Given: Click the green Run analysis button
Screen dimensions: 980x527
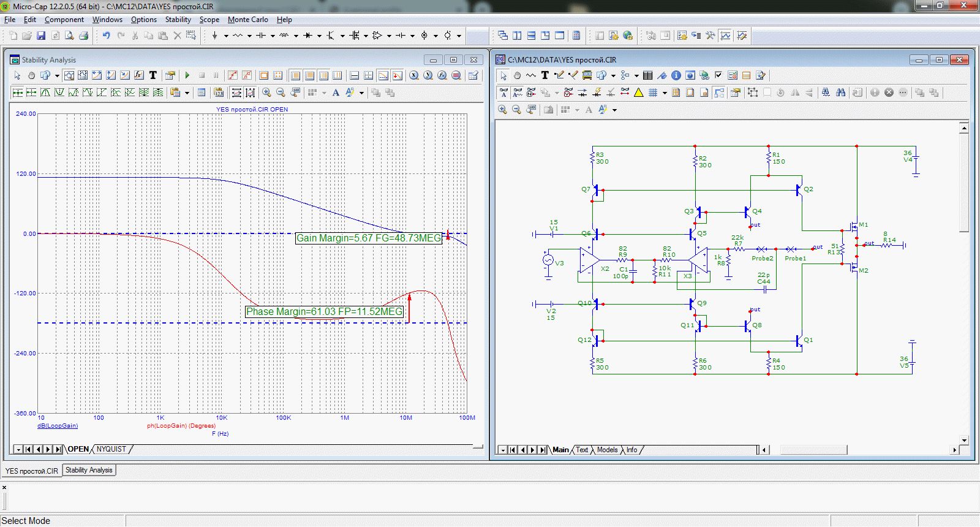Looking at the screenshot, I should pos(187,75).
